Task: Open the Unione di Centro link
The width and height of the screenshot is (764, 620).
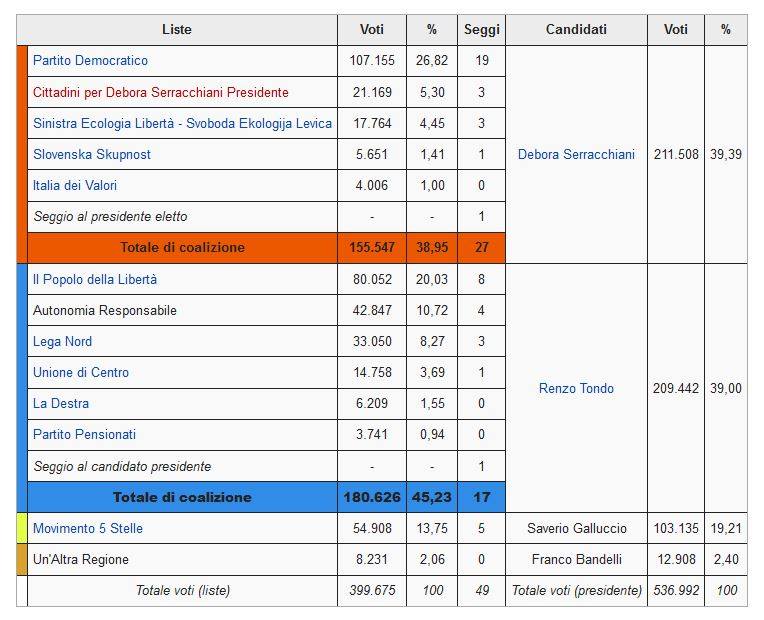Action: (81, 372)
